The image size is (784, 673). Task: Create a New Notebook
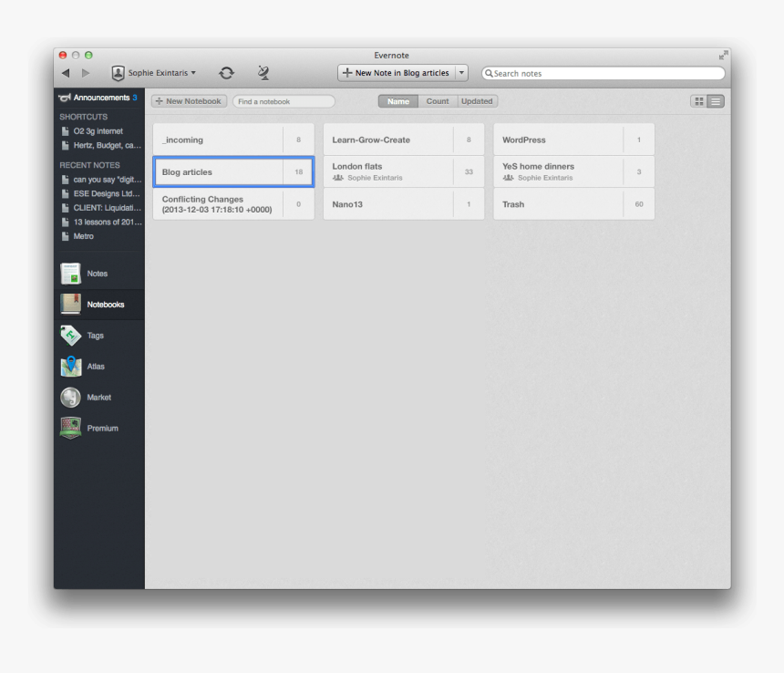[x=189, y=101]
